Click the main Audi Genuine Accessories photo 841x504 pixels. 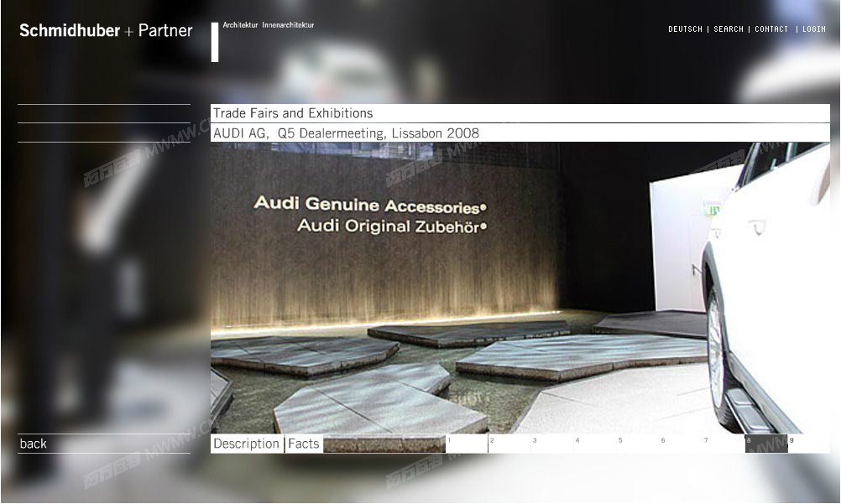520,288
